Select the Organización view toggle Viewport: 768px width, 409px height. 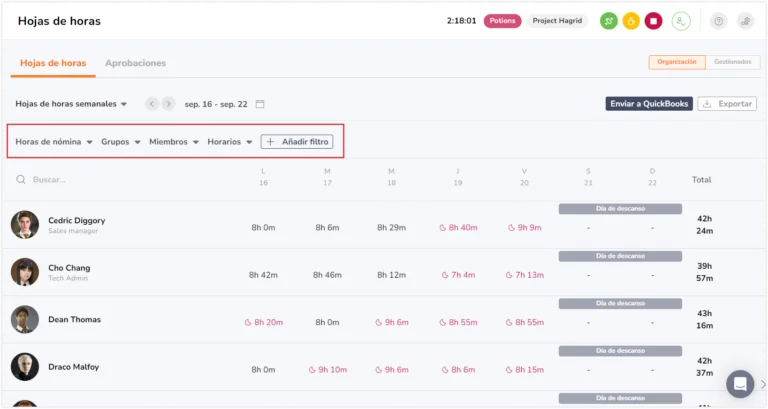[677, 62]
